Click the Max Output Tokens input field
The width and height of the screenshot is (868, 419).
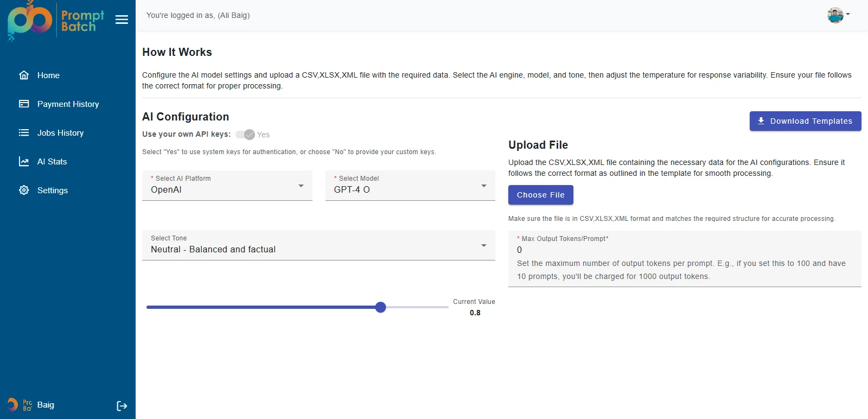[684, 250]
